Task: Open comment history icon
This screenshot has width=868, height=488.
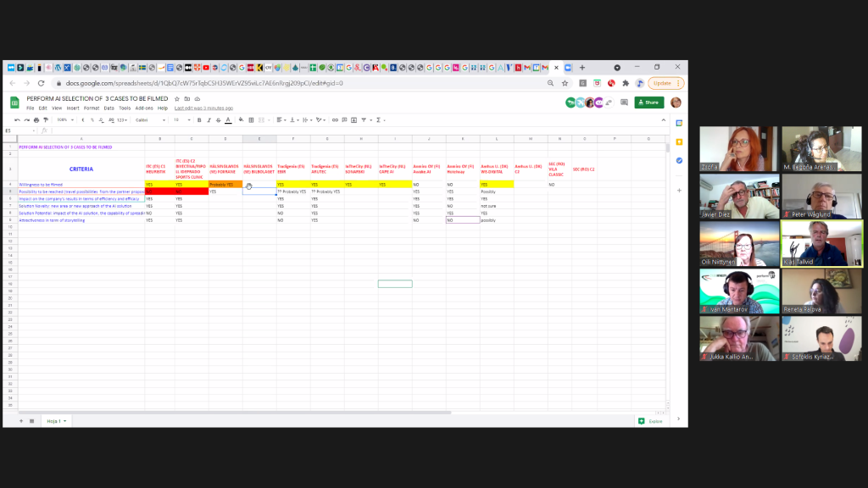Action: click(x=623, y=103)
